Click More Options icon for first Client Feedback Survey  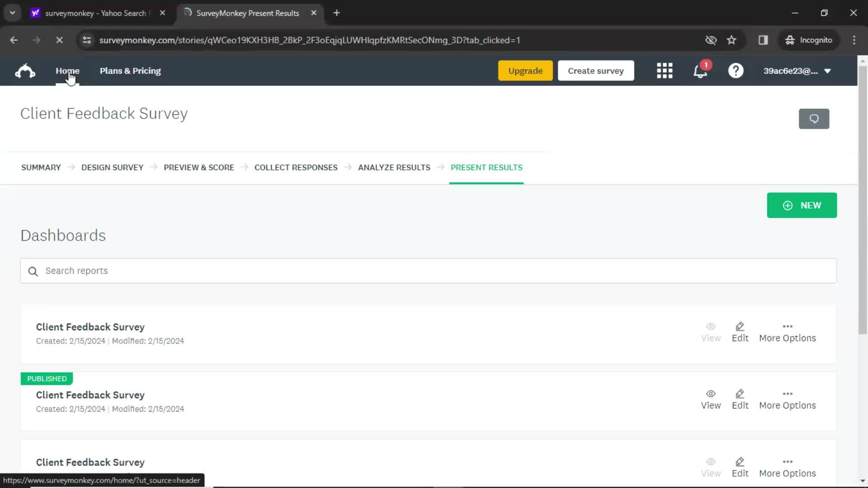[x=788, y=326]
